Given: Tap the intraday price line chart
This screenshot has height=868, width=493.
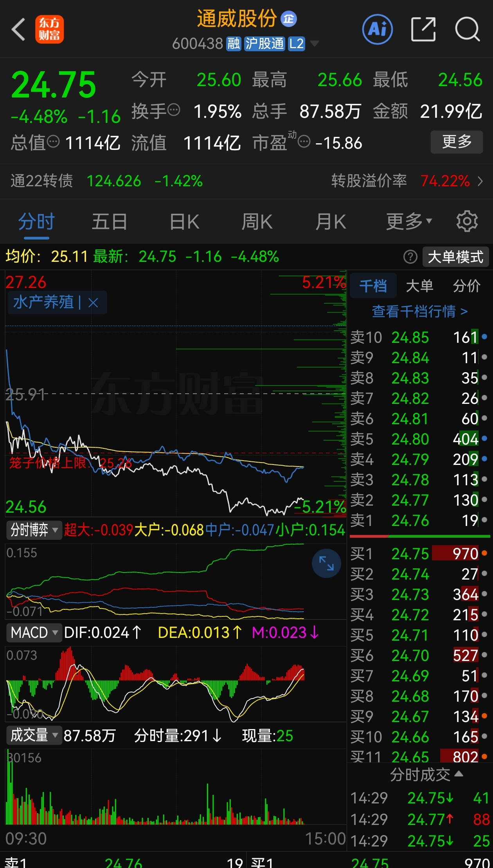Looking at the screenshot, I should coord(175,393).
